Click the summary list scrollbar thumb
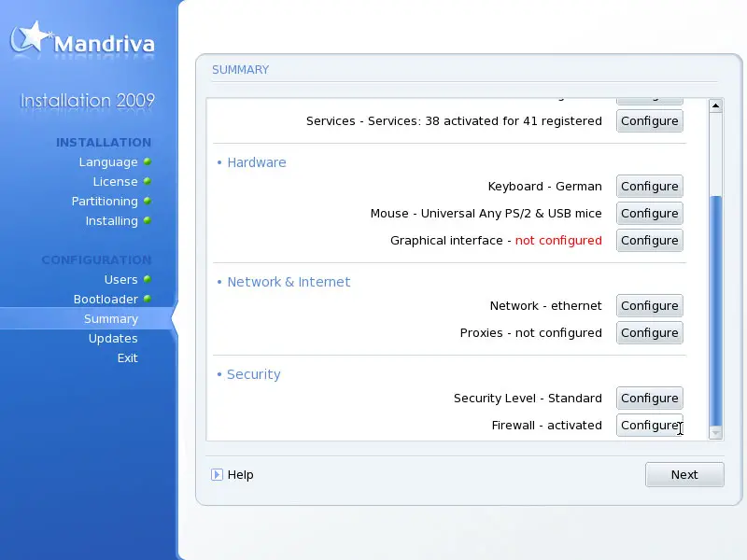747x560 pixels. click(x=715, y=311)
